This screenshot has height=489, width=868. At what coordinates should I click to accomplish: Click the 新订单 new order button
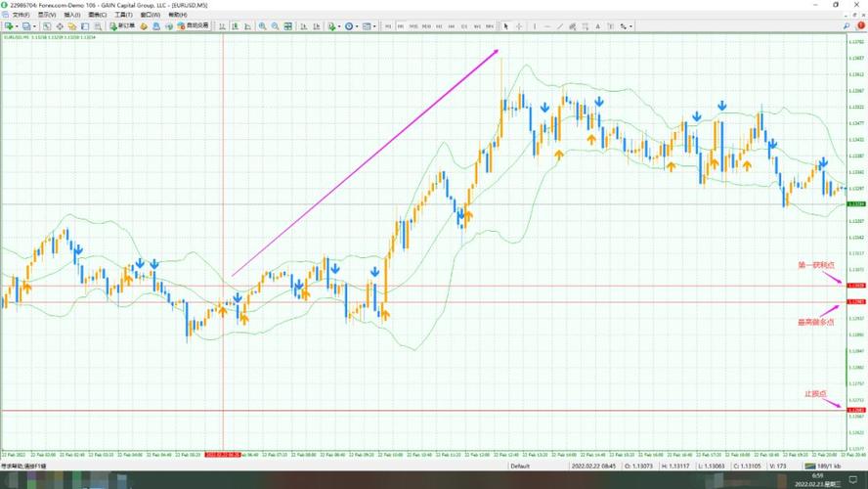point(123,26)
